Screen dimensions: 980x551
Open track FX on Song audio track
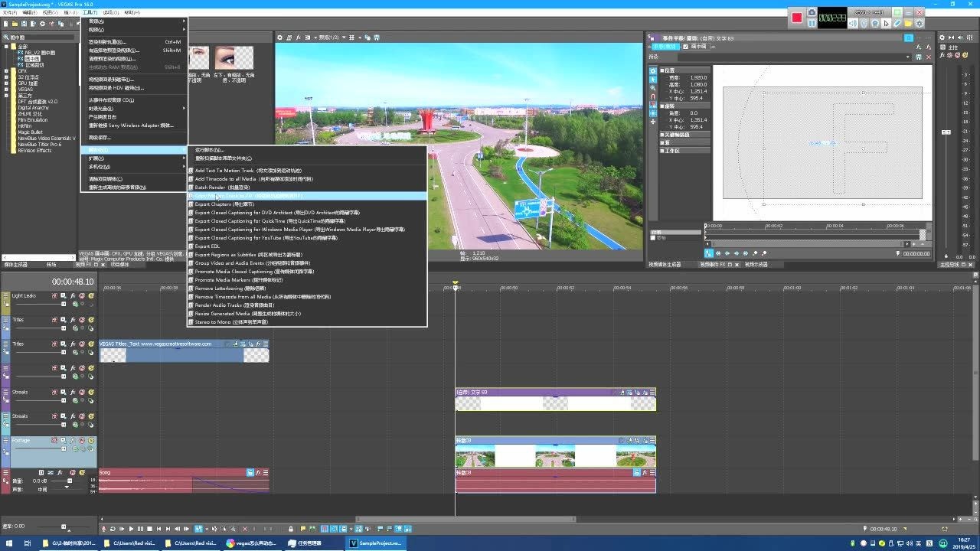(60, 472)
